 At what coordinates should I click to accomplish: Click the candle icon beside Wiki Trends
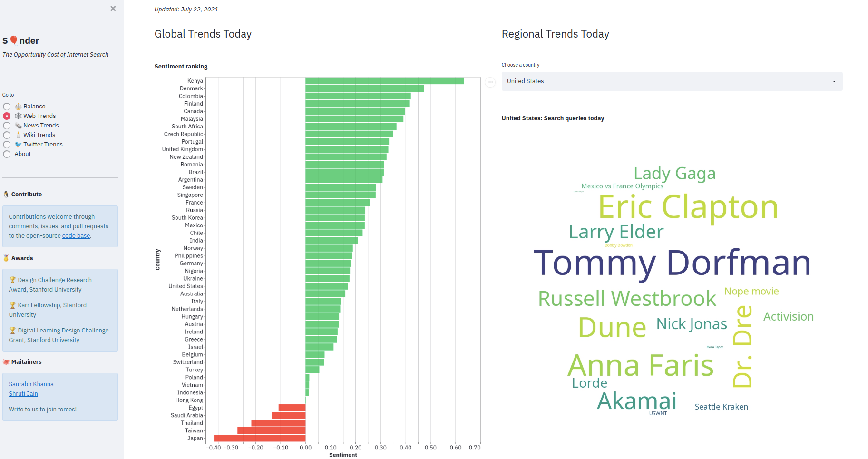(x=18, y=135)
